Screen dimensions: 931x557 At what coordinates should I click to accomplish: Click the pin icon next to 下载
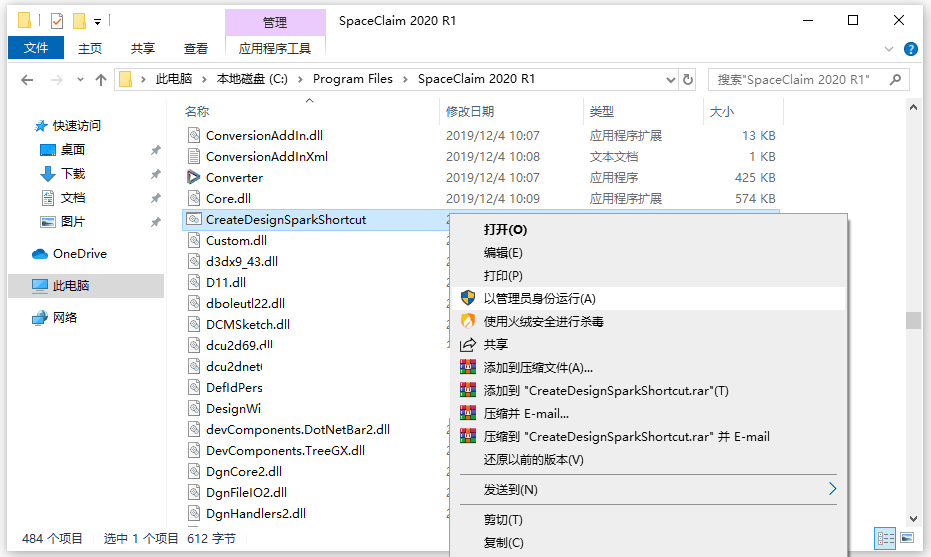[156, 174]
